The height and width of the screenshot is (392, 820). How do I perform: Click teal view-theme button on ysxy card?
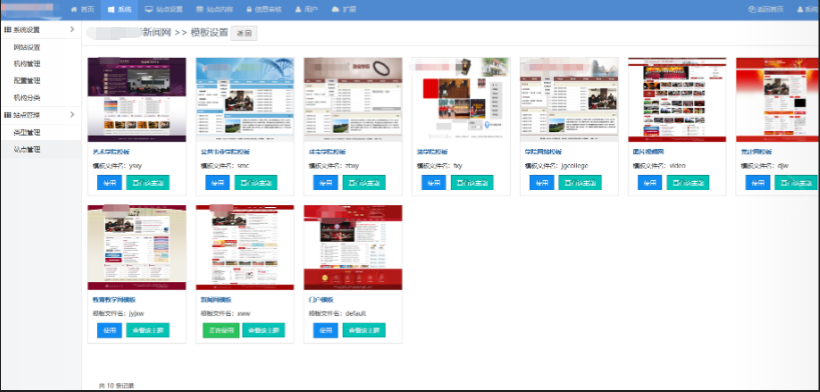148,182
